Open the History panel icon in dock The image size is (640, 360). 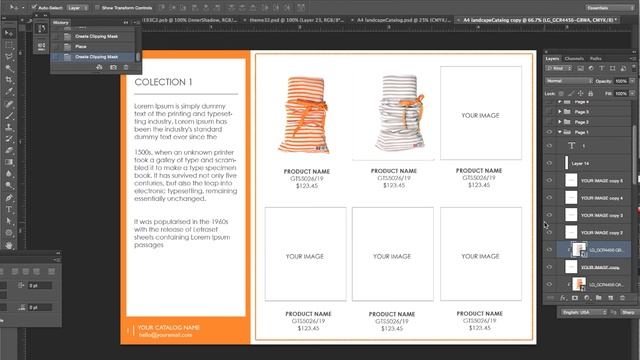(41, 29)
